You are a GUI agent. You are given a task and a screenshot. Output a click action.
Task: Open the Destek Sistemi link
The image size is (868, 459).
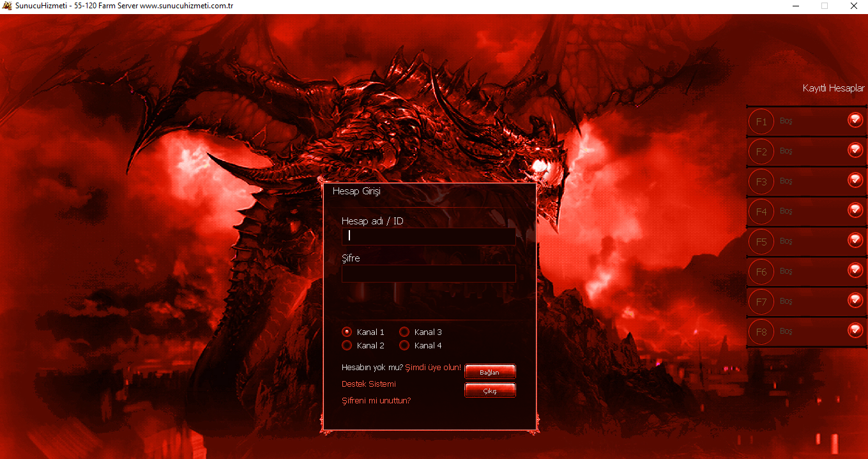pyautogui.click(x=369, y=384)
